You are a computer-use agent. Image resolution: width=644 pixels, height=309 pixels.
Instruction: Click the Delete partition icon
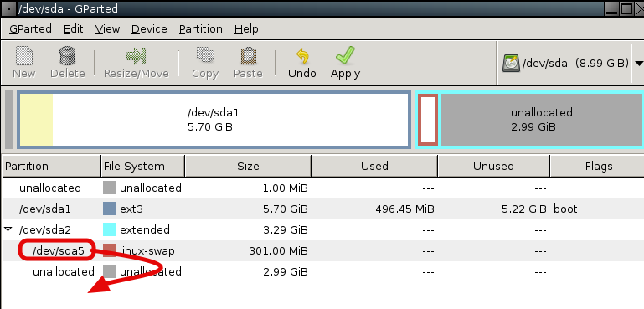pyautogui.click(x=67, y=56)
